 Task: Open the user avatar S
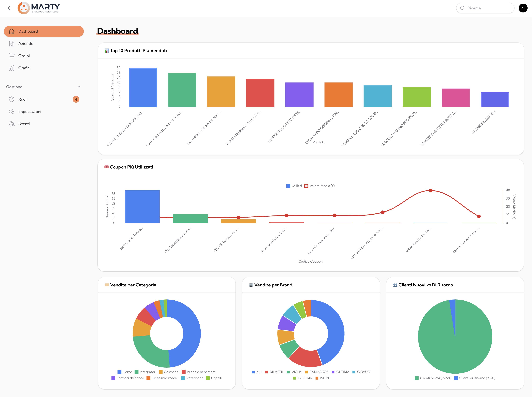[x=523, y=8]
